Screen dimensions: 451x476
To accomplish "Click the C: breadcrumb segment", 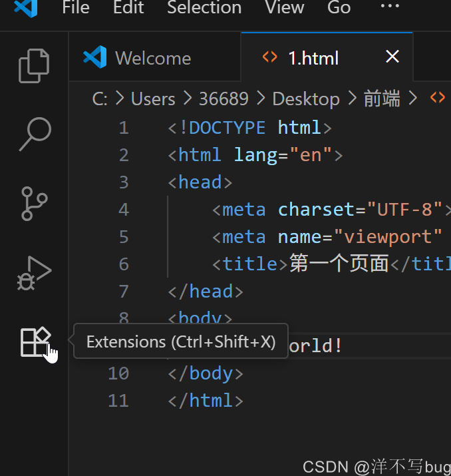I will tap(100, 99).
